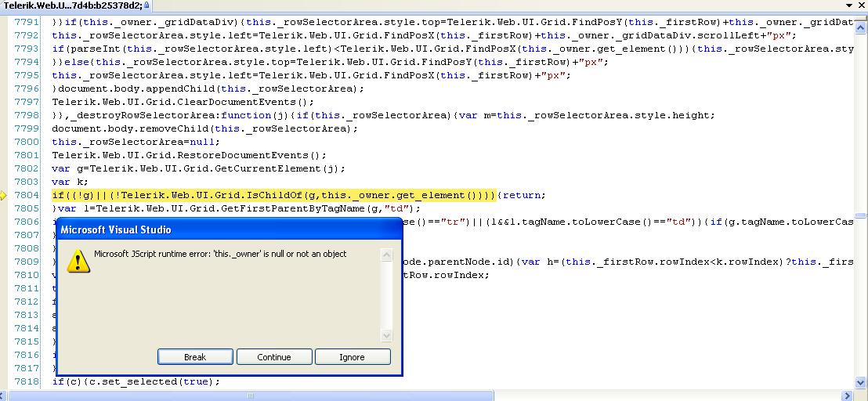Choose Ignore in the JScript error dialog
This screenshot has width=868, height=401.
point(352,357)
